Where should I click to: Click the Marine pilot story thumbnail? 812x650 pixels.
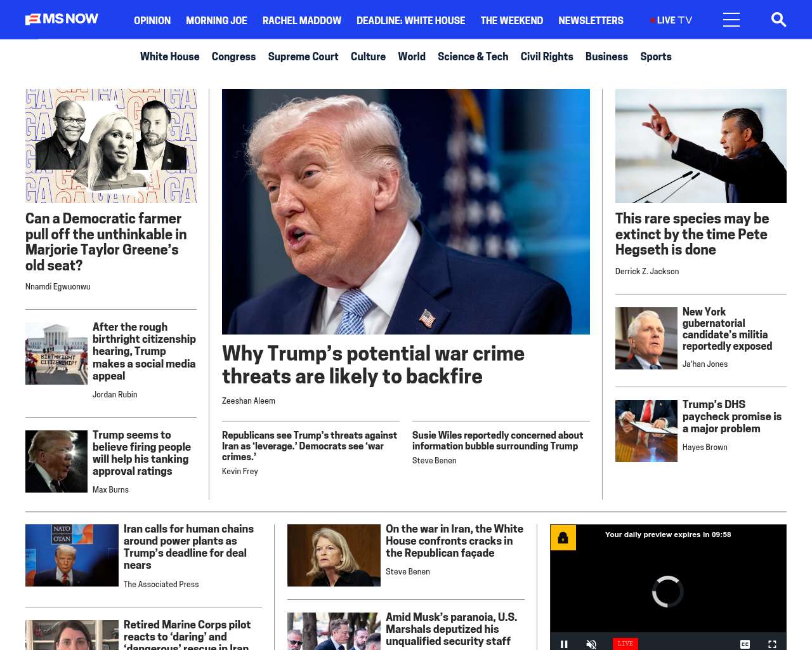pos(72,635)
